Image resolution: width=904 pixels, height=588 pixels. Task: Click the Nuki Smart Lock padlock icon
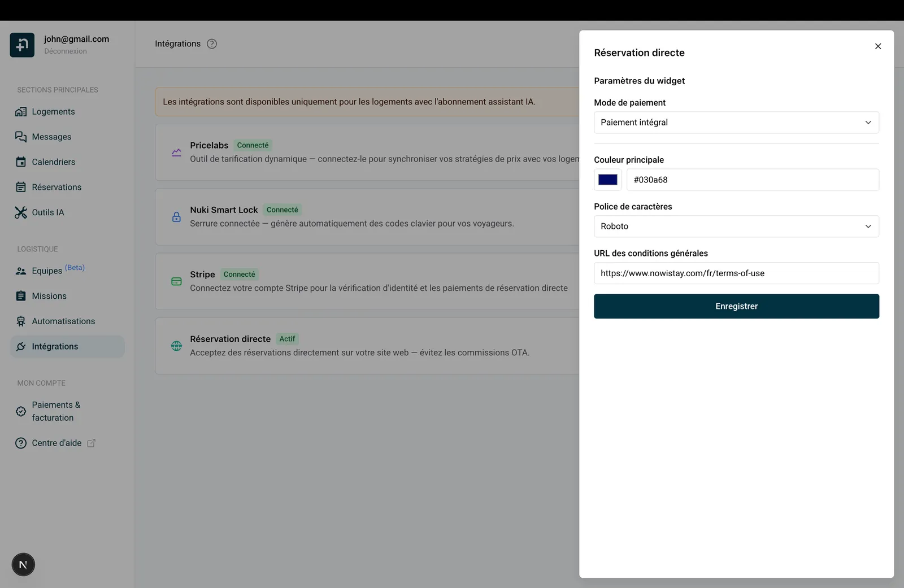point(176,217)
